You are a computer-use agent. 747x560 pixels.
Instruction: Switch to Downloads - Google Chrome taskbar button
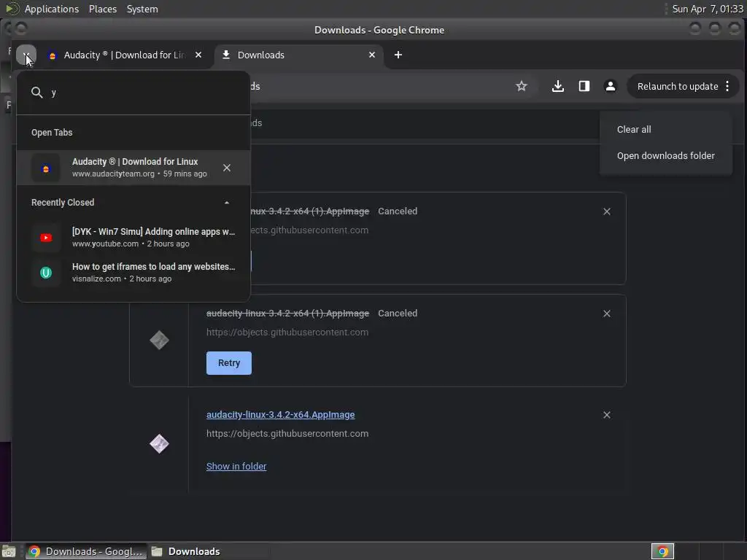(x=86, y=551)
